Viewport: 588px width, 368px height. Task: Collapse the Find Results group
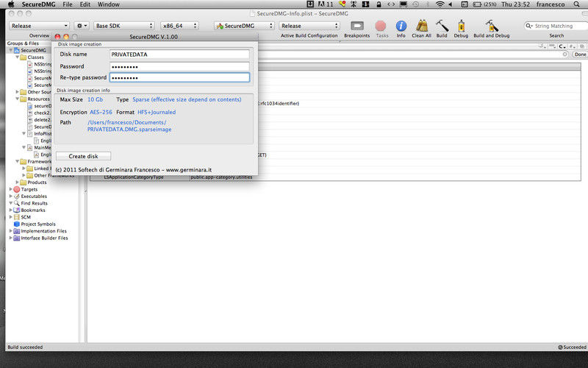point(11,203)
